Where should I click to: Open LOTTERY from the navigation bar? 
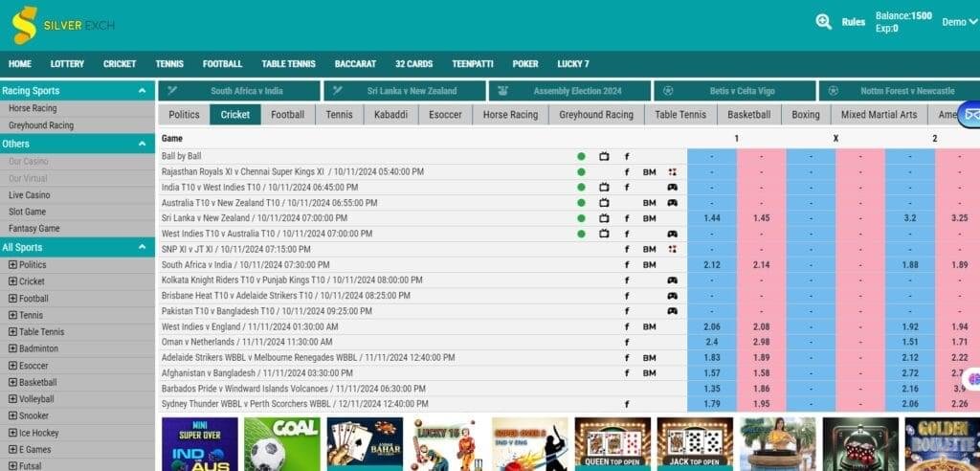click(68, 64)
